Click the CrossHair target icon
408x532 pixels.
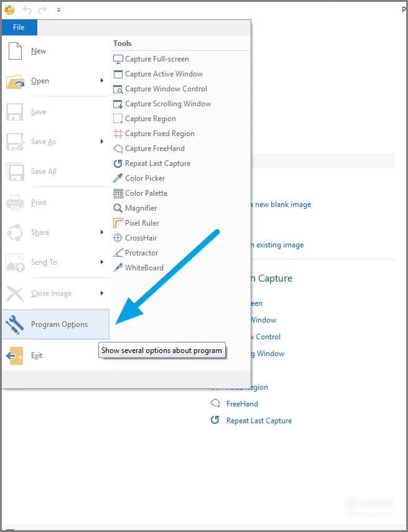118,238
